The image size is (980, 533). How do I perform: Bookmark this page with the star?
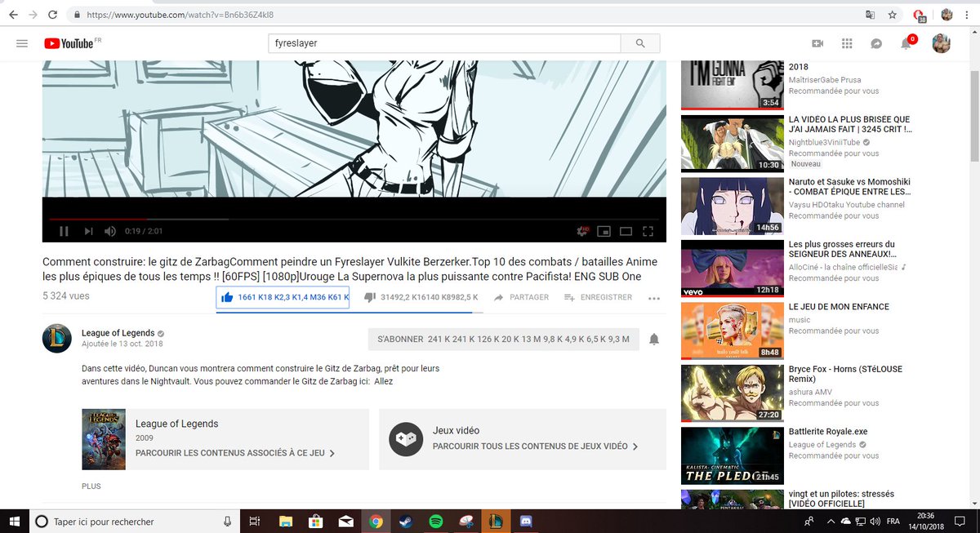tap(893, 15)
